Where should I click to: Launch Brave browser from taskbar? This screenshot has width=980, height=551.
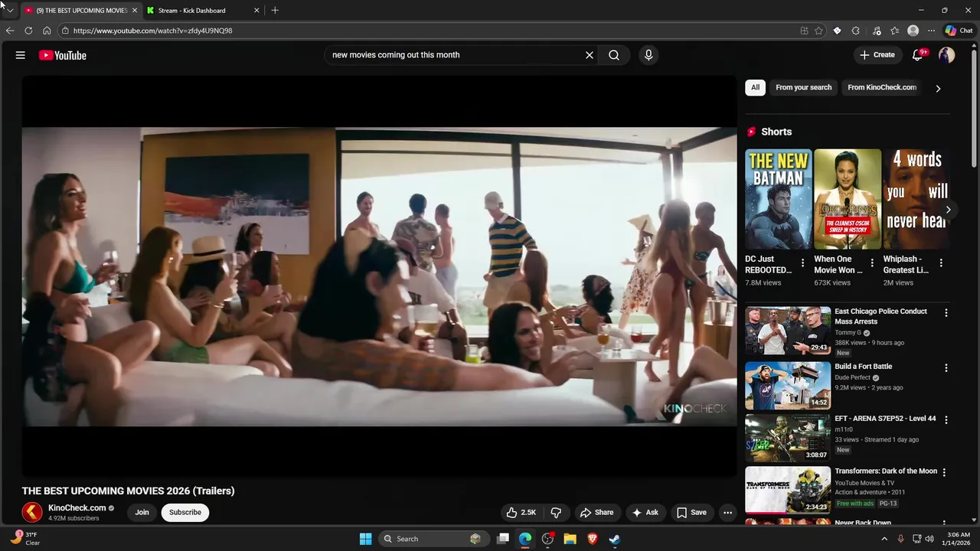593,539
